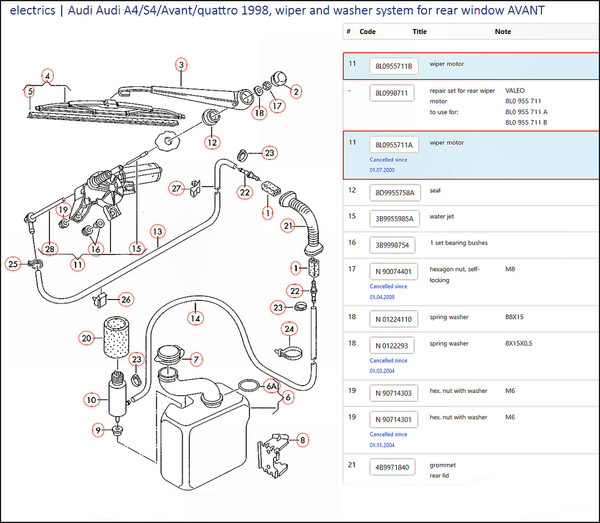Image resolution: width=600 pixels, height=523 pixels.
Task: Click callout 14 on the washer hose
Action: (x=197, y=318)
